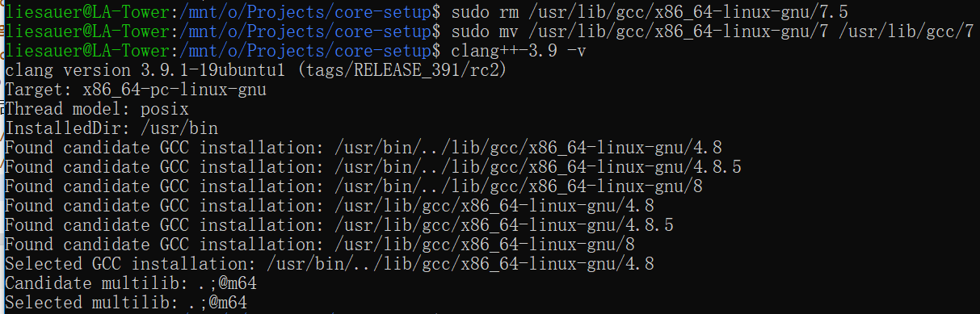Click the clang version 3.9.1-19ubuntu1 line

[255, 70]
